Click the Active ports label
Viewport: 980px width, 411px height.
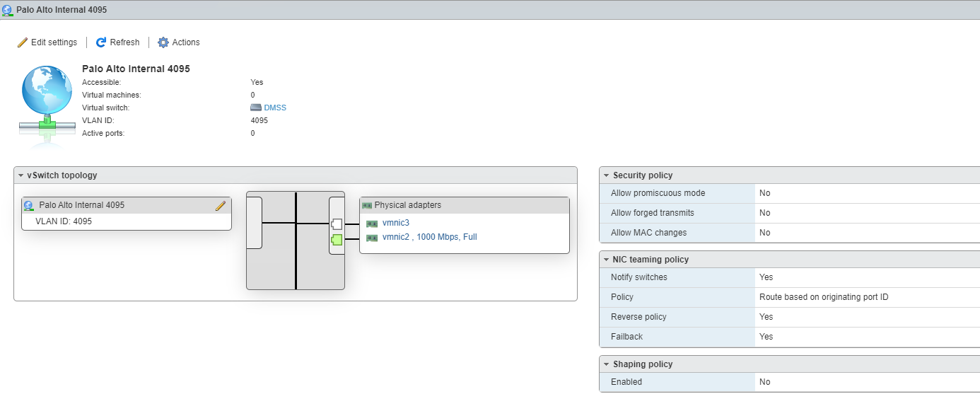(103, 133)
